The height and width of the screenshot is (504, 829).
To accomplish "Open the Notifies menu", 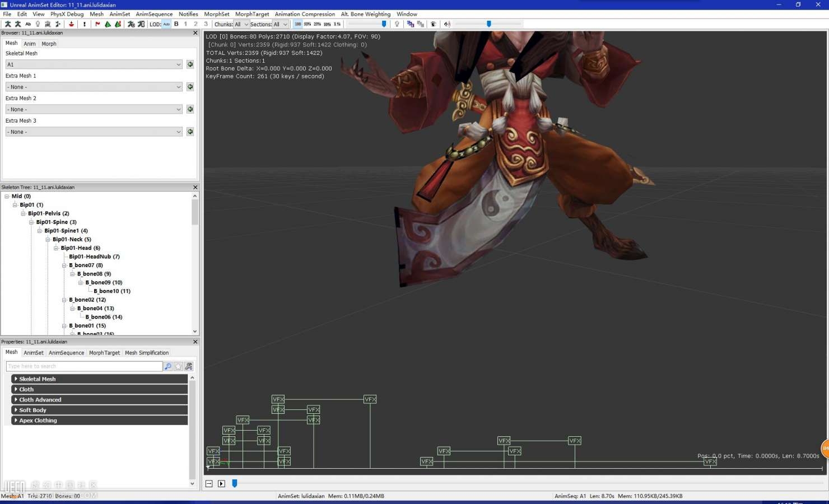I will (188, 14).
